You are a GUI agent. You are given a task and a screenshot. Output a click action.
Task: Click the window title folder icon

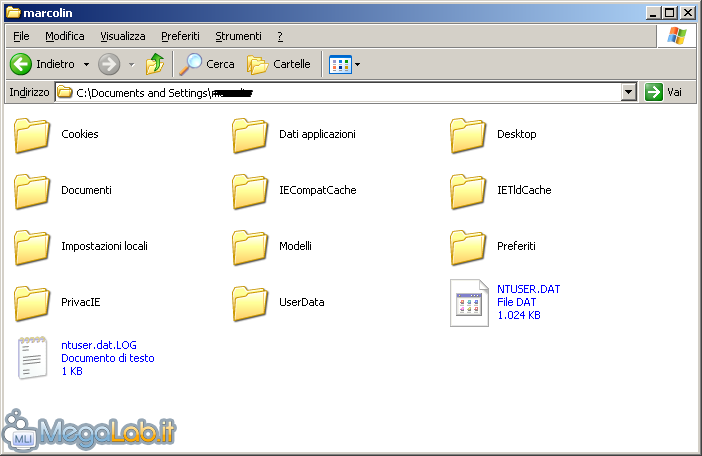(13, 13)
